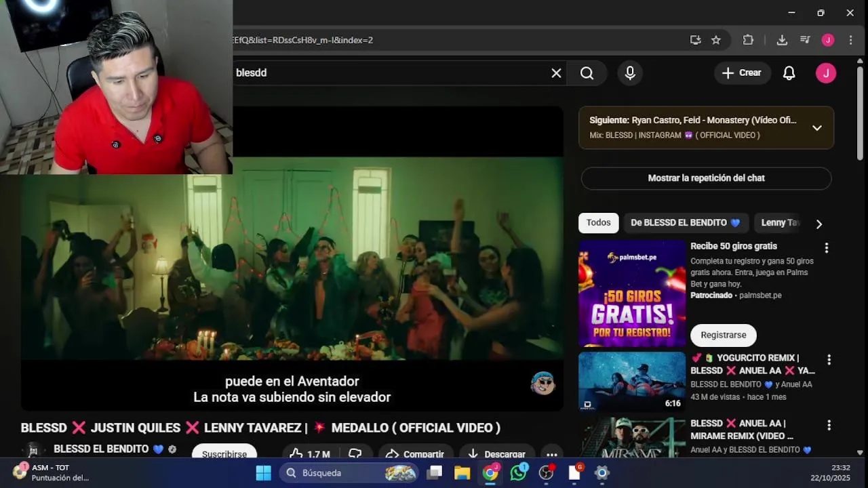Open the media control playlist icon
This screenshot has width=868, height=488.
click(805, 40)
